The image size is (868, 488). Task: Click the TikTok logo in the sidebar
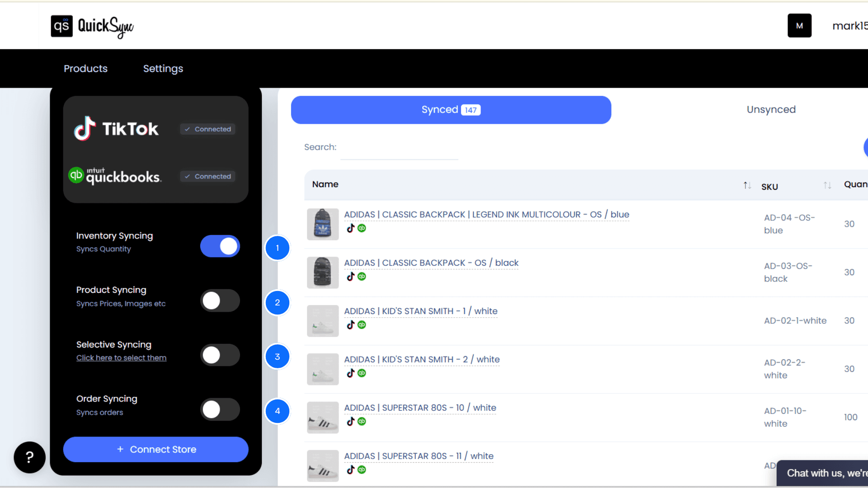[116, 129]
